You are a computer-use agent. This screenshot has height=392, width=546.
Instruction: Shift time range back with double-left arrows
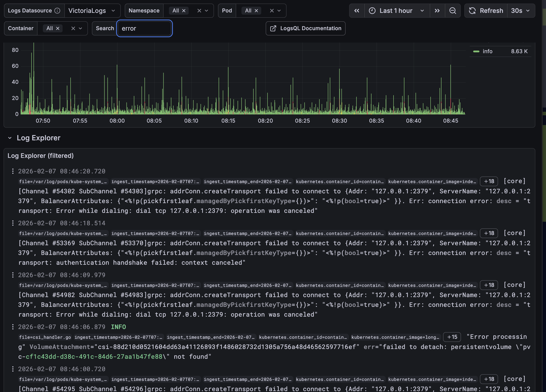(x=356, y=11)
